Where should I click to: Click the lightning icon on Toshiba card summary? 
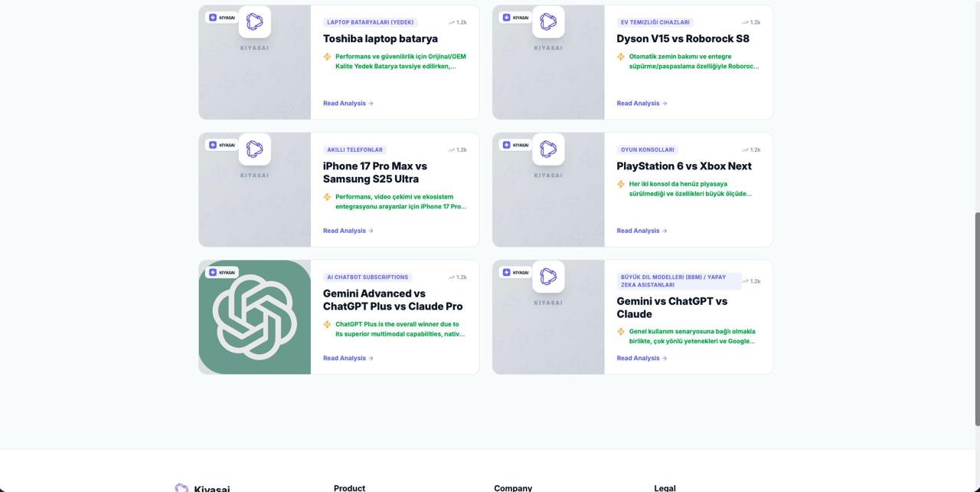(328, 57)
